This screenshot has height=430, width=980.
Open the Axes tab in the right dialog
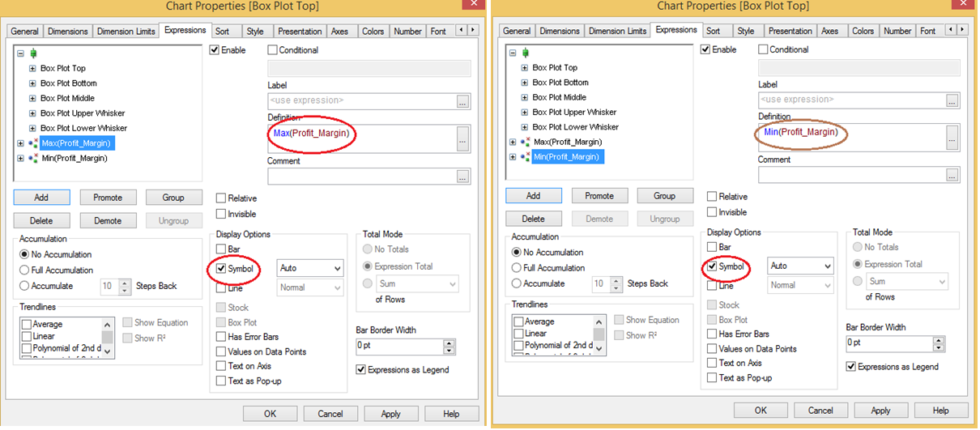pyautogui.click(x=829, y=32)
